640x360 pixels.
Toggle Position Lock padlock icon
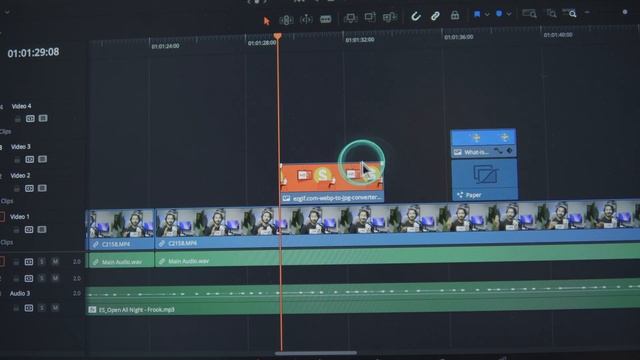click(455, 16)
